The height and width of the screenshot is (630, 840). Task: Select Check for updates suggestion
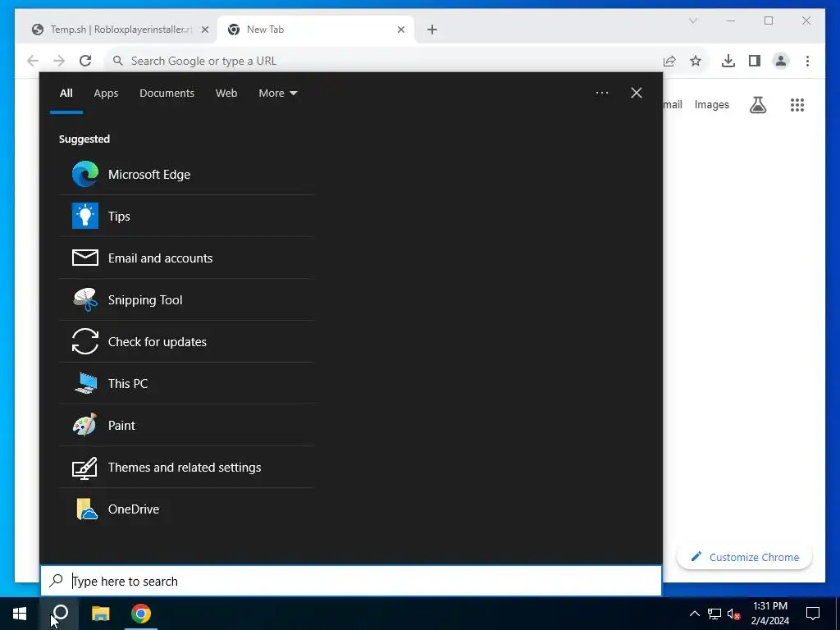pos(186,342)
